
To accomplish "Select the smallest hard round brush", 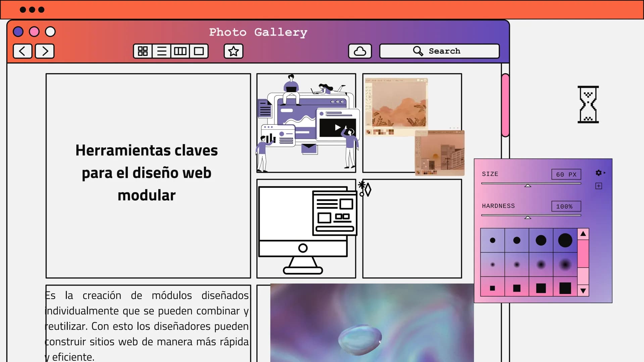I will (493, 240).
